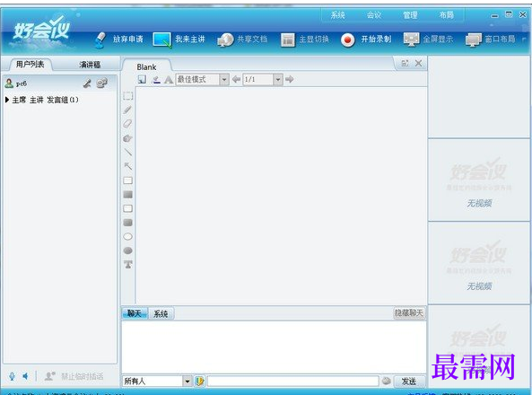The width and height of the screenshot is (532, 395).
Task: Select the filled ellipse tool
Action: point(128,250)
